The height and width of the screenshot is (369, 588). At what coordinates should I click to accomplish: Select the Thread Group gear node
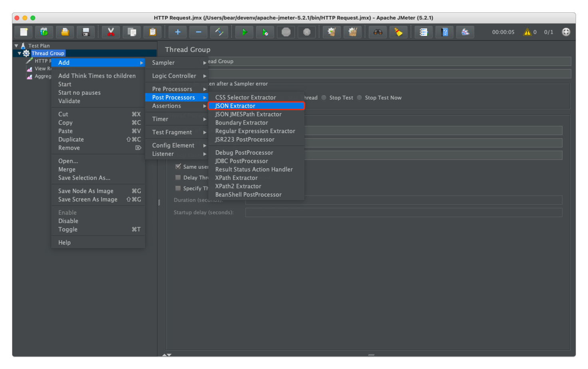pos(48,53)
